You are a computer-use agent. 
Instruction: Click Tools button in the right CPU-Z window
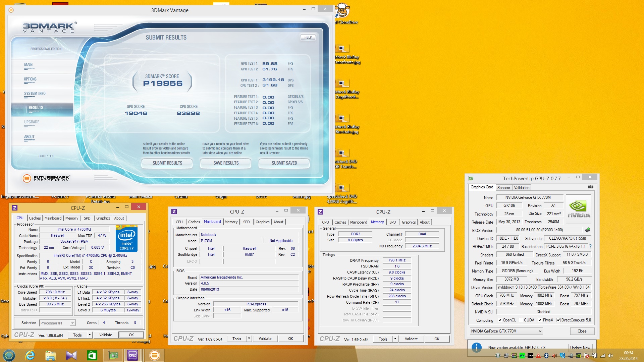[x=383, y=339]
